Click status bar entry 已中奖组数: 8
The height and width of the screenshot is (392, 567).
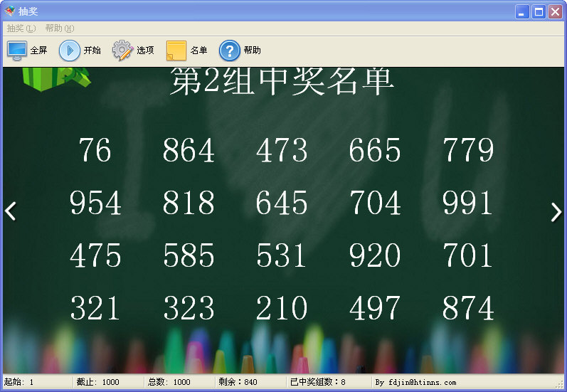click(x=318, y=382)
